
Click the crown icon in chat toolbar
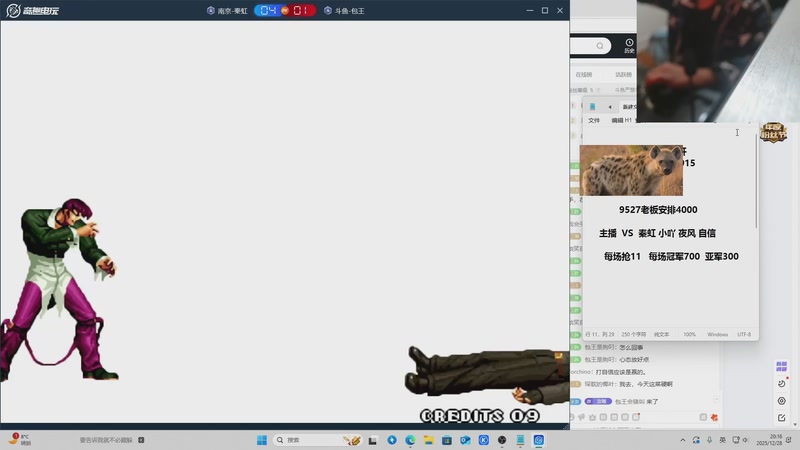[592, 417]
